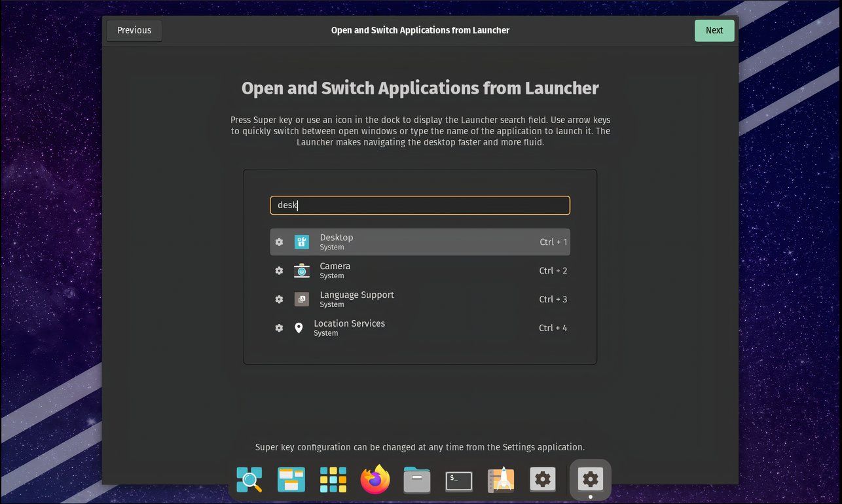842x504 pixels.
Task: Click the Location Services pin icon
Action: tap(299, 327)
